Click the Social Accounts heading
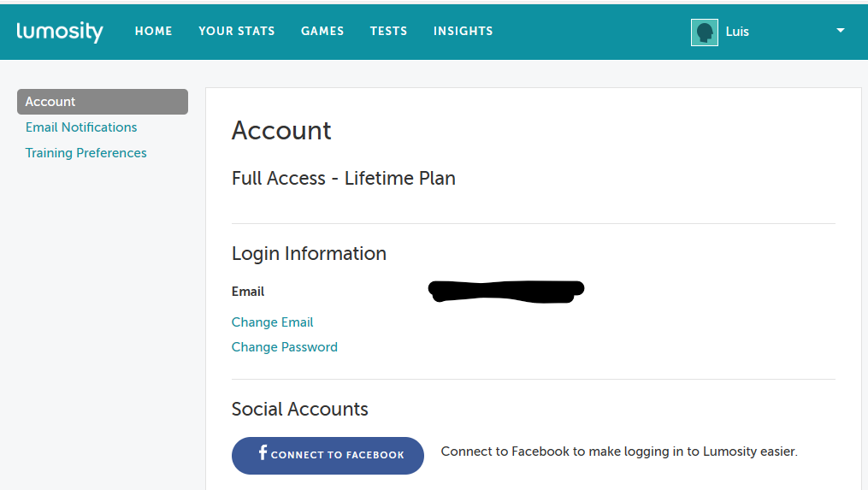 [300, 409]
